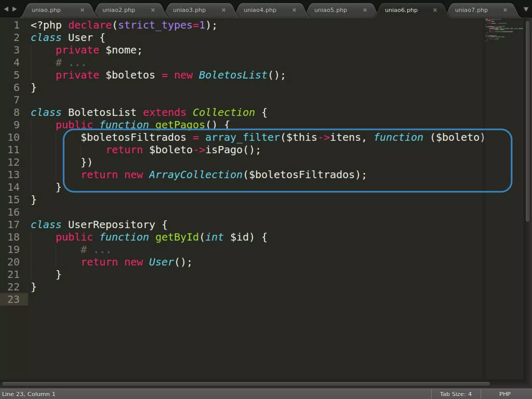This screenshot has height=399, width=532.
Task: Switch to the uniao3.php tab
Action: tap(189, 10)
